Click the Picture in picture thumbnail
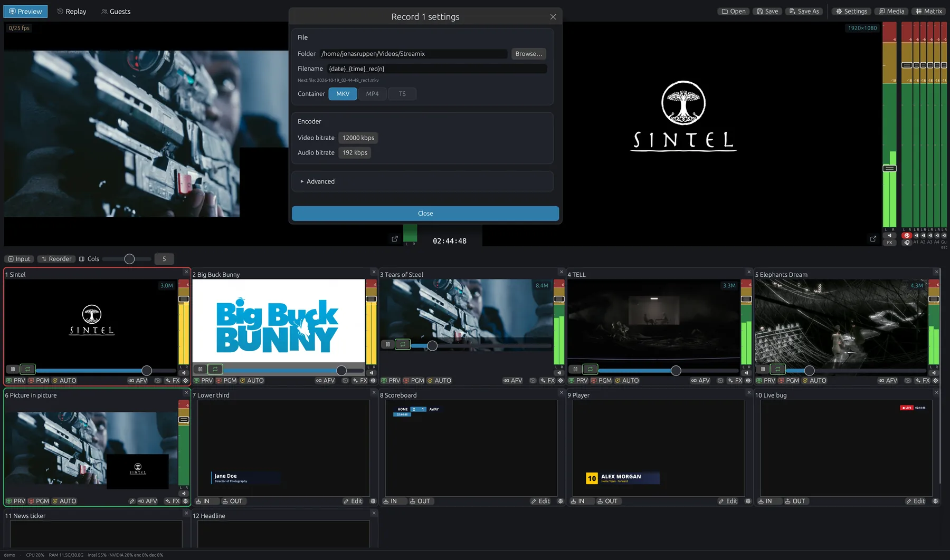Image resolution: width=950 pixels, height=560 pixels. [x=91, y=448]
